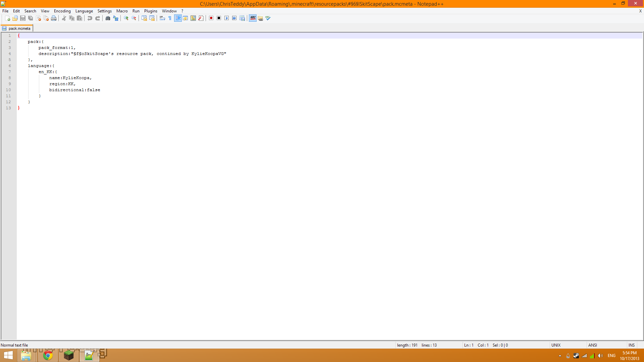Screen dimensions: 644x362
Task: Toggle Show All Characters pilcrow button
Action: (x=170, y=18)
